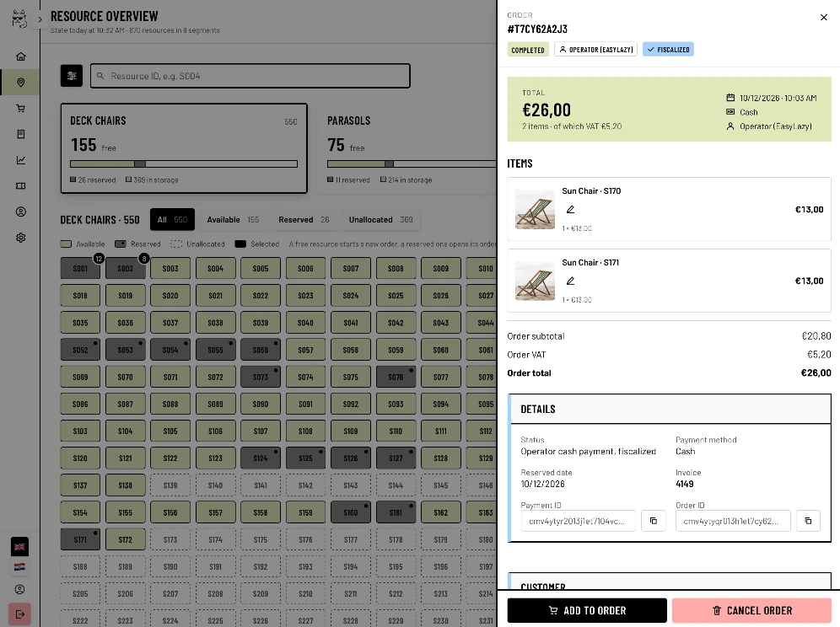Open the receipts document icon in sidebar
The image size is (840, 627).
click(x=21, y=134)
